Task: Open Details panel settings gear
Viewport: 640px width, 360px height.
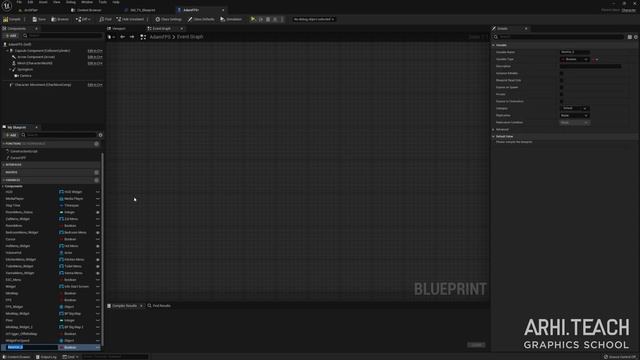Action: click(636, 37)
